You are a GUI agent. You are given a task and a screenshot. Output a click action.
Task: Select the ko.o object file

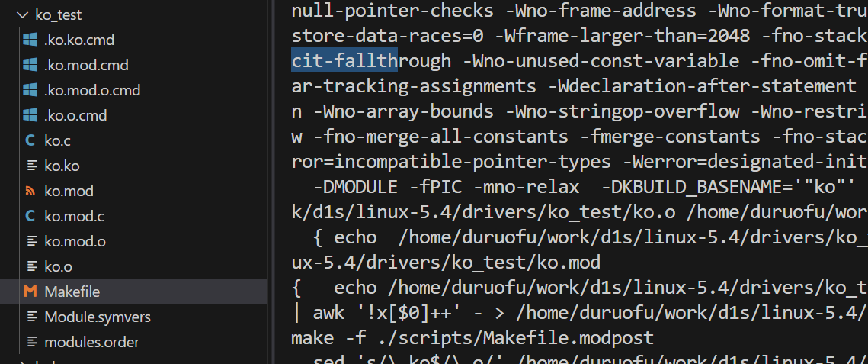tap(58, 266)
